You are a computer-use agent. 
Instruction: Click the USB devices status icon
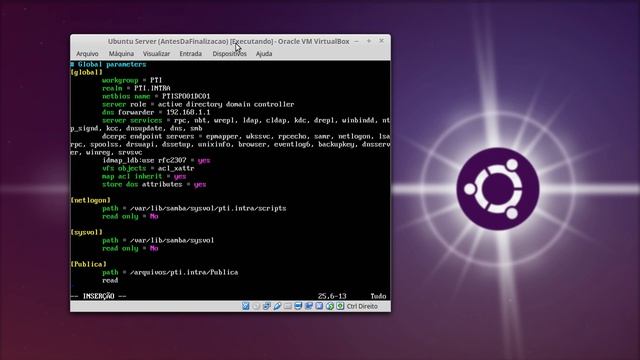pos(277,306)
